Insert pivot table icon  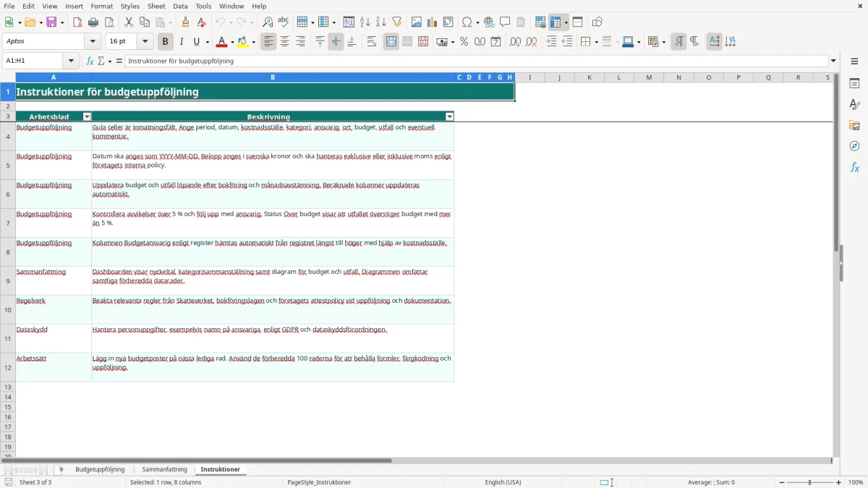tap(448, 22)
